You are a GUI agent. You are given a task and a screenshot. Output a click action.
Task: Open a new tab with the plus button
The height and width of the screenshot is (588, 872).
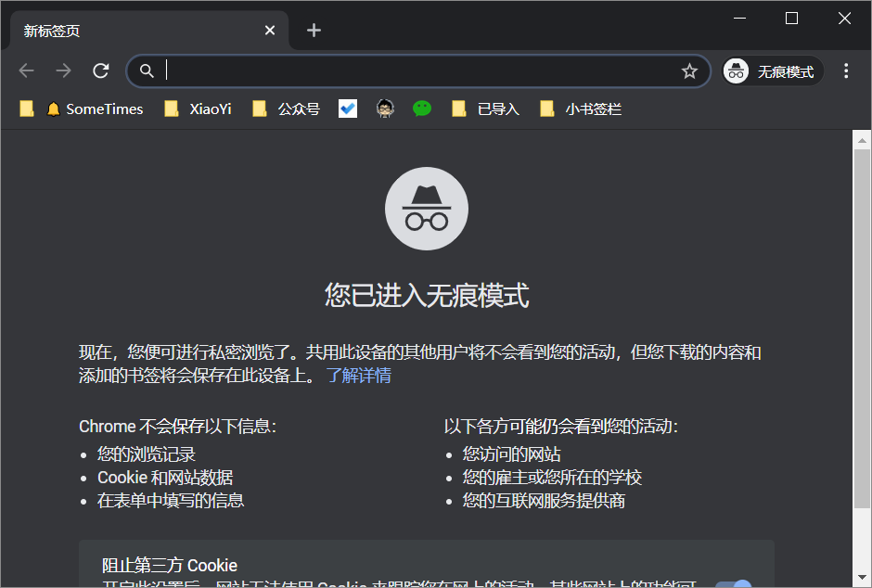coord(314,30)
